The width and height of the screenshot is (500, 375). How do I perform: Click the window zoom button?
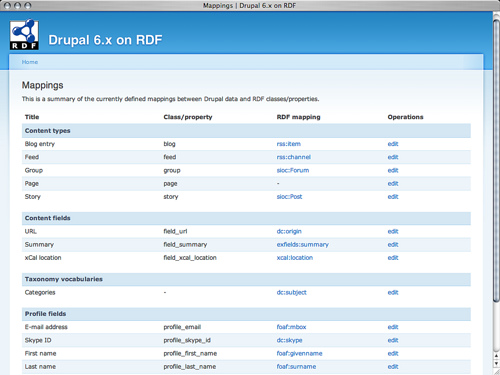tap(28, 6)
